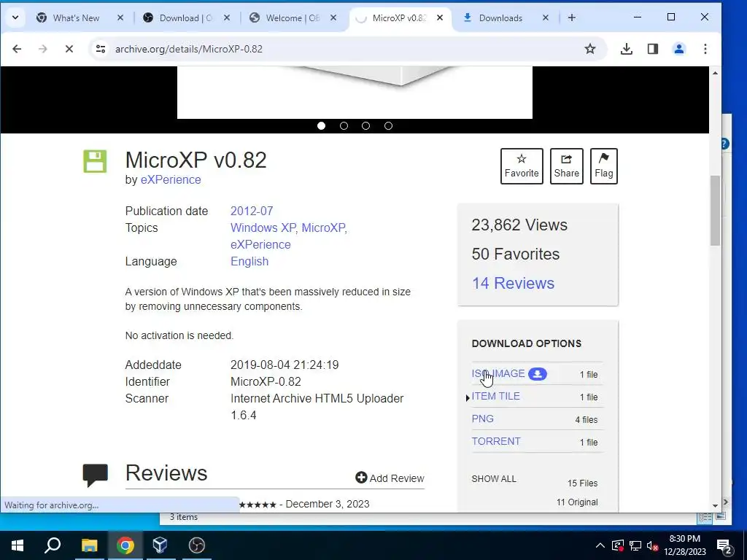Open the notification center icon
The image size is (747, 560).
tap(724, 545)
